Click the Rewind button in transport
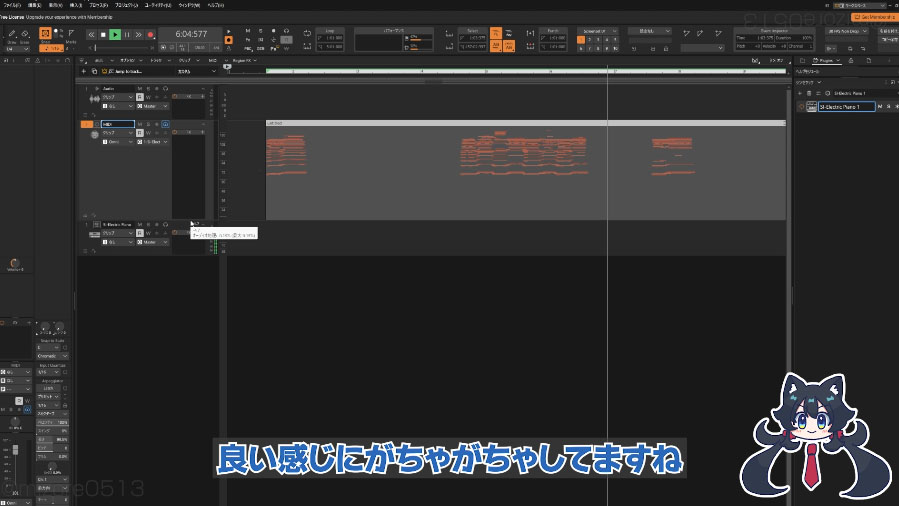The height and width of the screenshot is (506, 899). [x=91, y=35]
